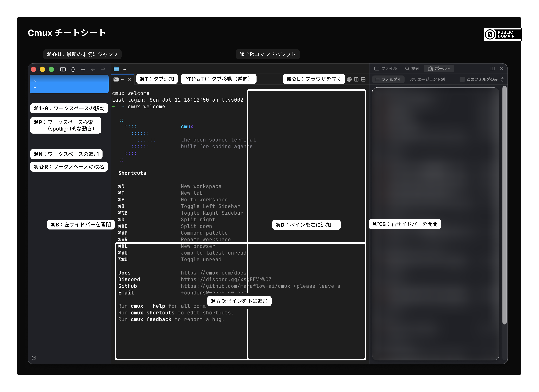539x392 pixels.
Task: Click the split-view icon in right sidebar header
Action: [x=492, y=69]
